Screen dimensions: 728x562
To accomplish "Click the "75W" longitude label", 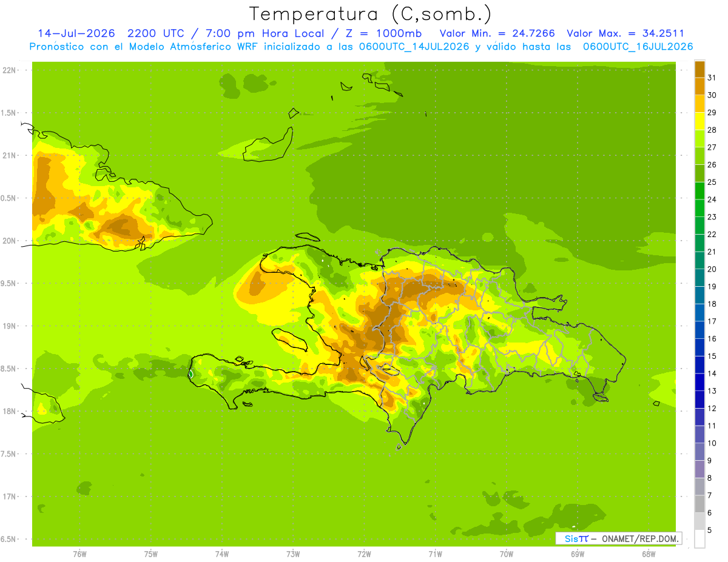I will 150,554.
